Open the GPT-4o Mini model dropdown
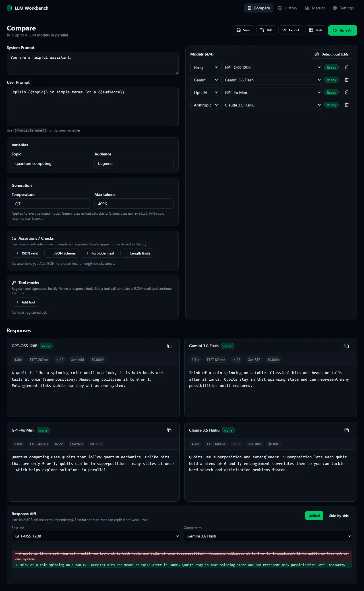The width and height of the screenshot is (364, 591). point(272,93)
